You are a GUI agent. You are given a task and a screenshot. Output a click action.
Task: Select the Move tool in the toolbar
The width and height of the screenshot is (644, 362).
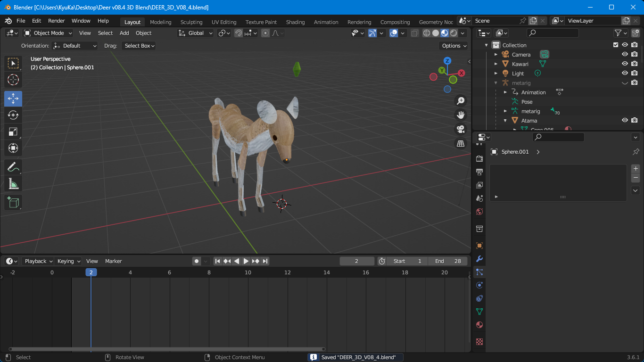pyautogui.click(x=13, y=99)
